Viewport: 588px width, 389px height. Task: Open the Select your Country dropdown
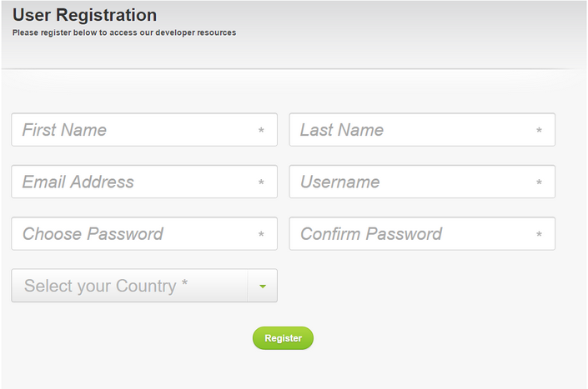point(144,285)
